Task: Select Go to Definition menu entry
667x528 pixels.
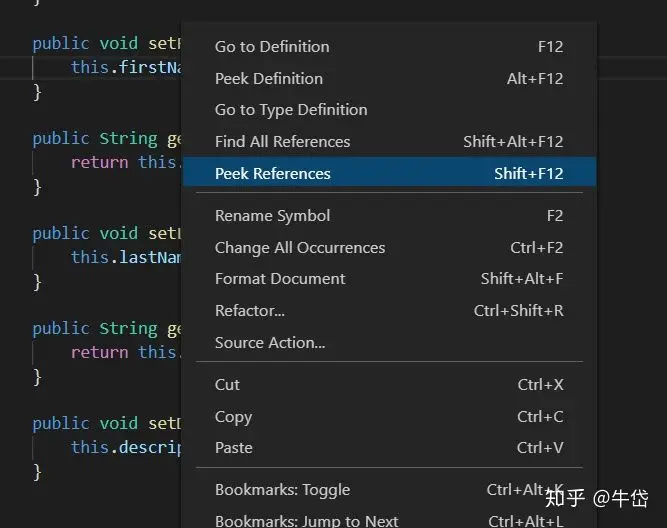Action: (272, 47)
